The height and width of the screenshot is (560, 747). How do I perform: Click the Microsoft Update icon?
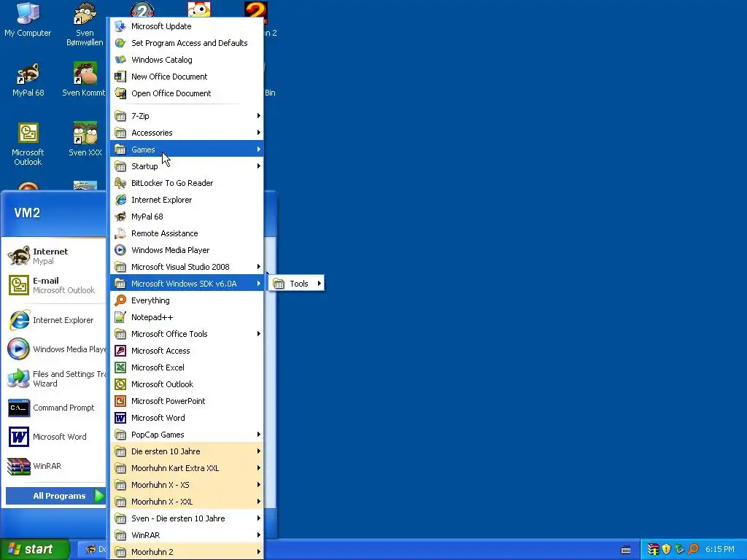[x=120, y=26]
